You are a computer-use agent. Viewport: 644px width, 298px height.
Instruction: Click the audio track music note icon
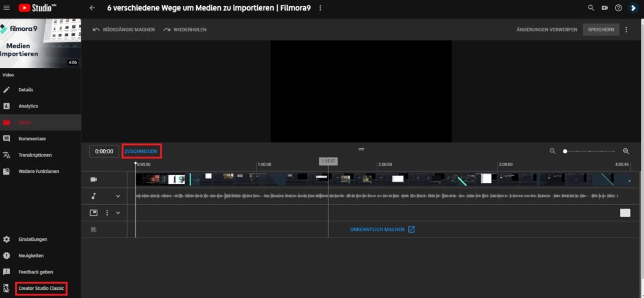tap(94, 196)
